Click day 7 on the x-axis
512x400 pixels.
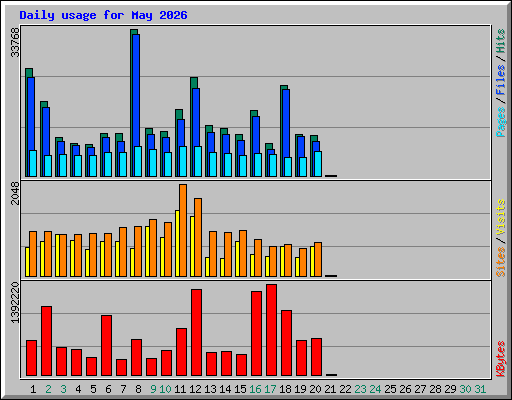[123, 389]
